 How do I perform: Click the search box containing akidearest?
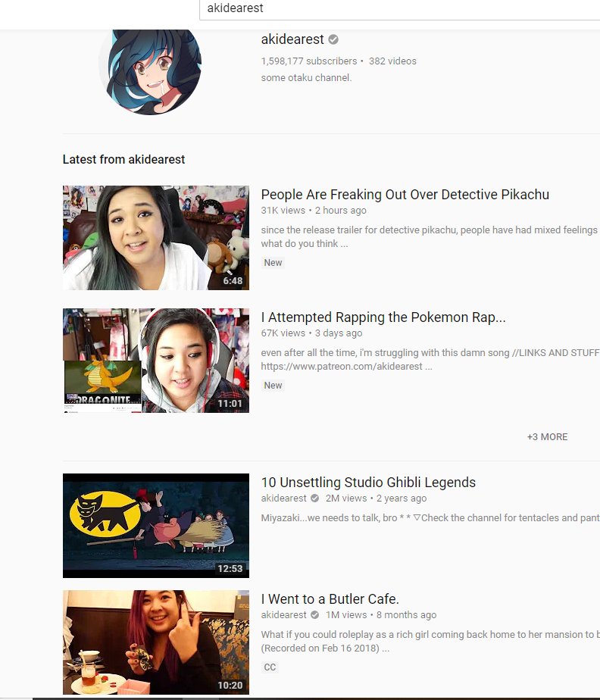pyautogui.click(x=399, y=9)
